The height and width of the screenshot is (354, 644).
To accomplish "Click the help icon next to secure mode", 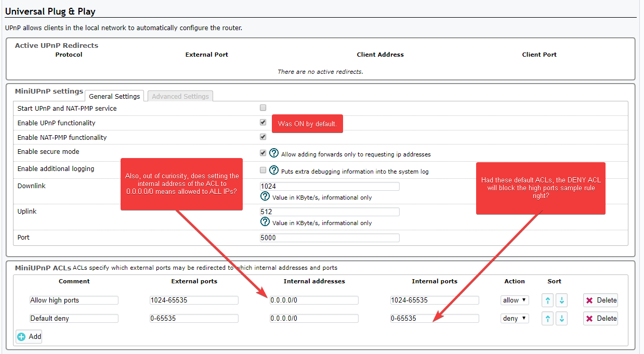I will [274, 153].
